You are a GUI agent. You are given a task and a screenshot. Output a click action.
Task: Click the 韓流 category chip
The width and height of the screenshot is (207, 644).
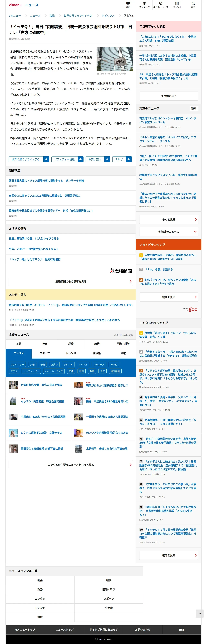pyautogui.click(x=82, y=371)
